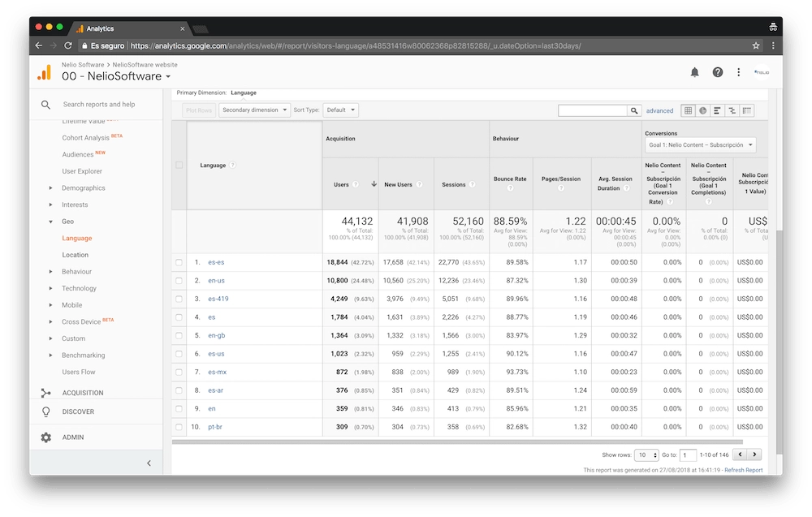Check the en-us row checkbox
This screenshot has height=517, width=812.
[x=179, y=281]
